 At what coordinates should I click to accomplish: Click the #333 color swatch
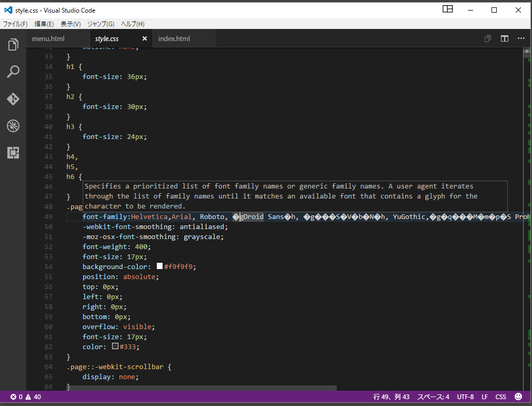click(115, 346)
